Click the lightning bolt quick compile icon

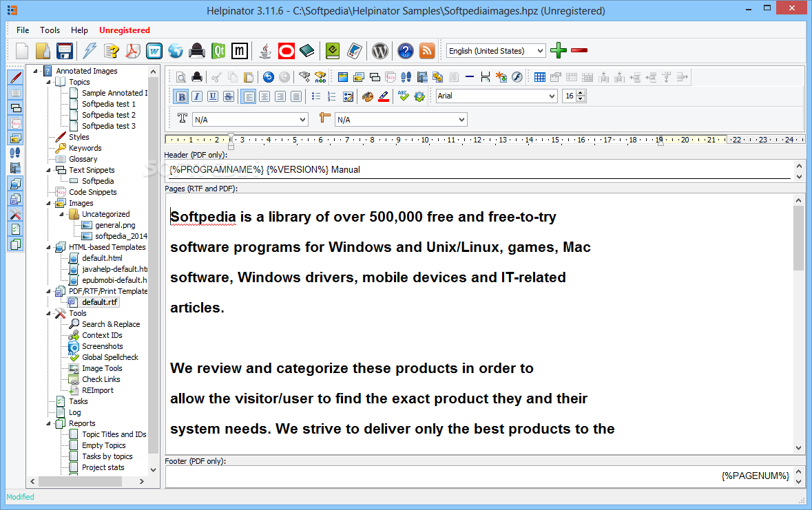(90, 51)
